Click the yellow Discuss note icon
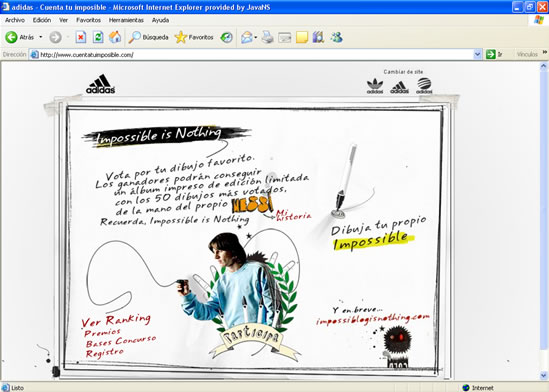The width and height of the screenshot is (549, 392). (302, 37)
